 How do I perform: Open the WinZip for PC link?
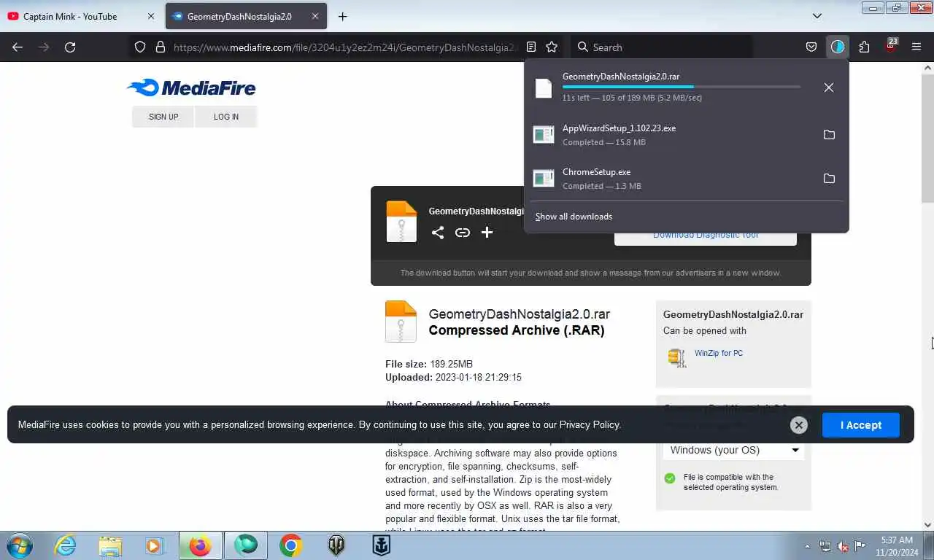[719, 353]
